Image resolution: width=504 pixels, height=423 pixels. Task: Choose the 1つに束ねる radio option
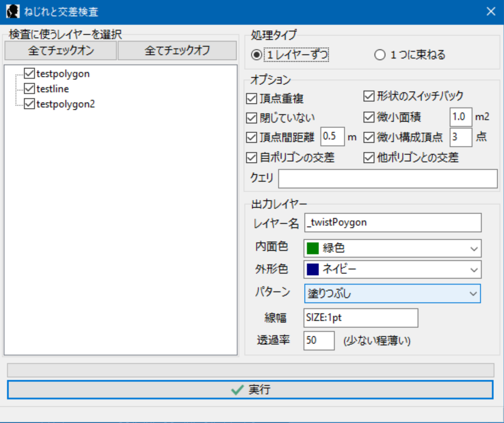click(380, 55)
